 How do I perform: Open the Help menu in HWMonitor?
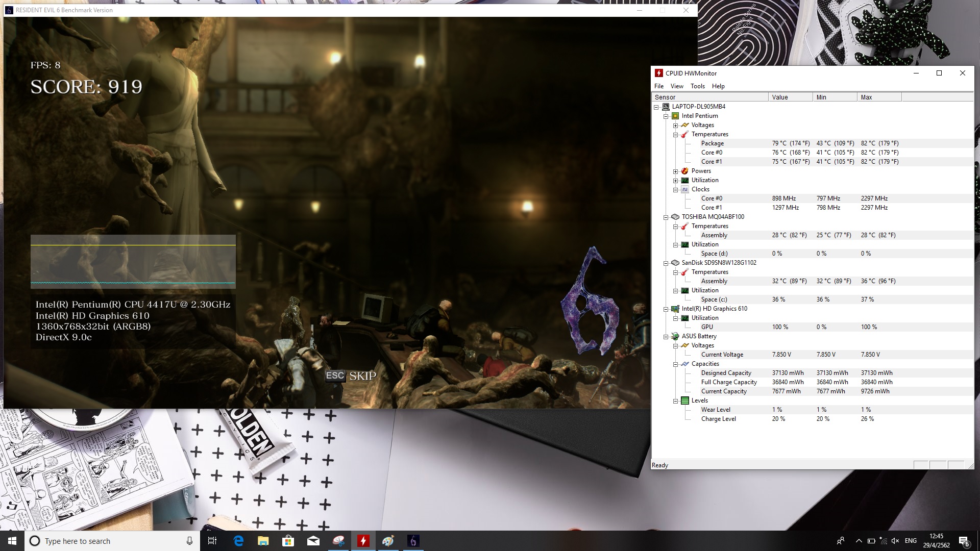(718, 86)
